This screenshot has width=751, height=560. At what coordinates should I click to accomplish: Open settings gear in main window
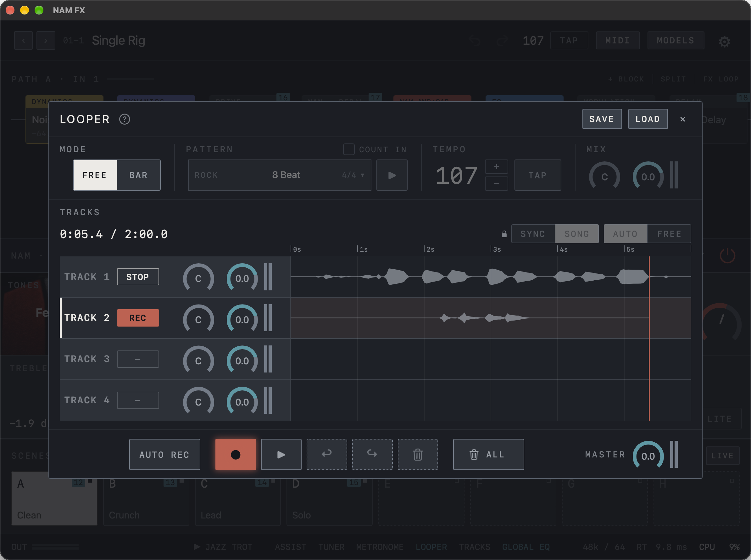(725, 42)
